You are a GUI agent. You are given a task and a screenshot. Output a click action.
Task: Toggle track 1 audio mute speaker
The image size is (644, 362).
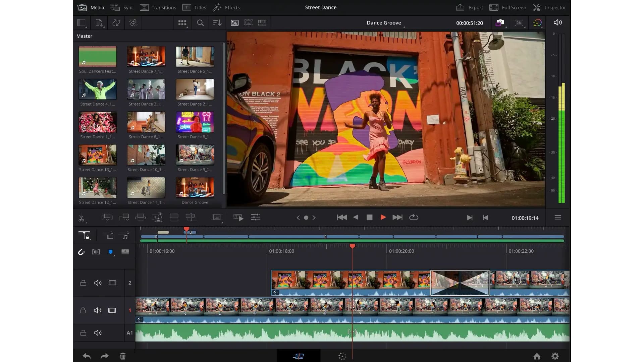coord(98,310)
